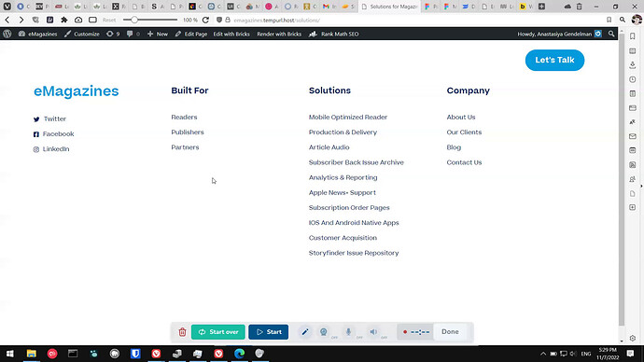This screenshot has width=644, height=362.
Task: Go forward to the next page
Action: pyautogui.click(x=21, y=20)
